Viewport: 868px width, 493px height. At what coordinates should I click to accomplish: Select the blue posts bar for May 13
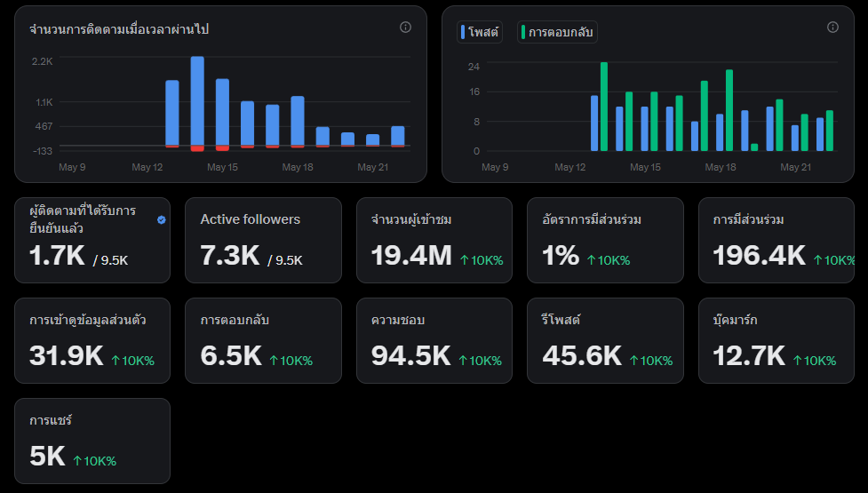pos(594,123)
